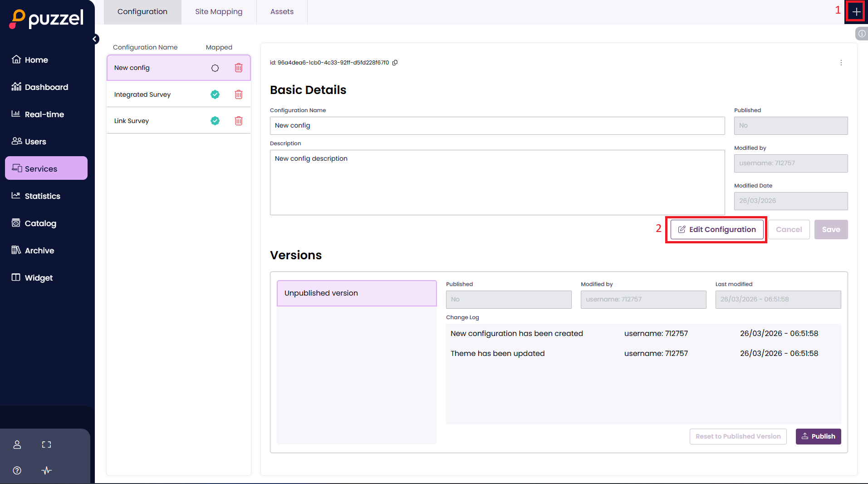Screen dimensions: 868x484
Task: Select the Home icon in sidebar
Action: (16, 59)
